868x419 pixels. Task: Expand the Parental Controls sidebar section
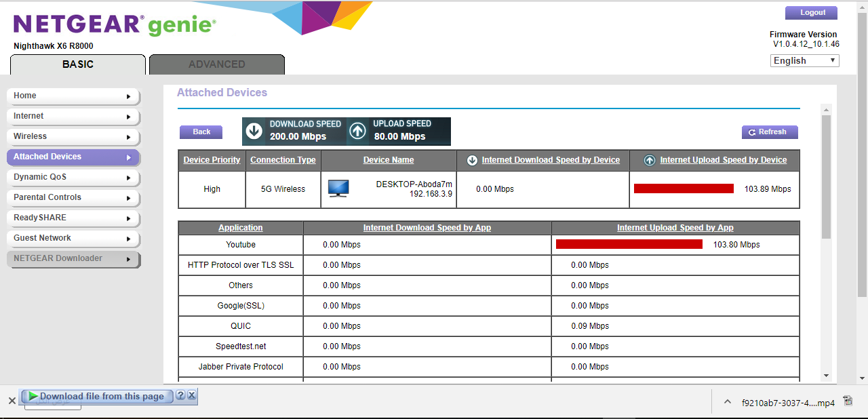click(73, 197)
